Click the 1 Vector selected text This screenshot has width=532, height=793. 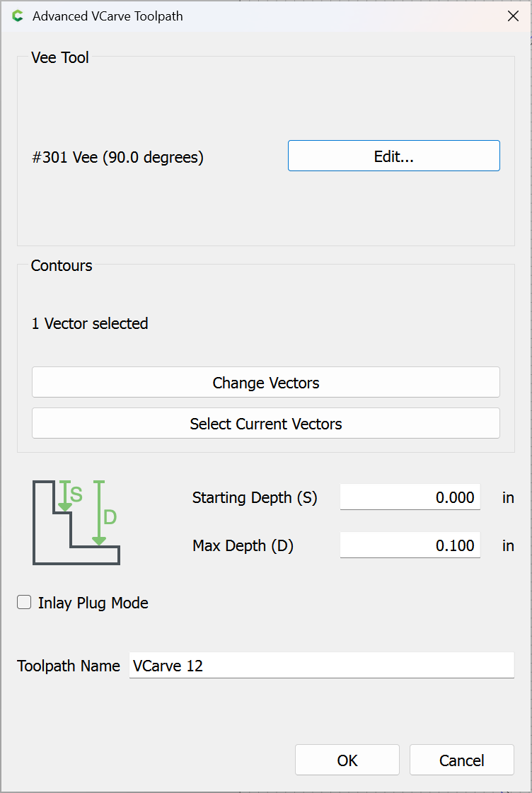point(90,324)
